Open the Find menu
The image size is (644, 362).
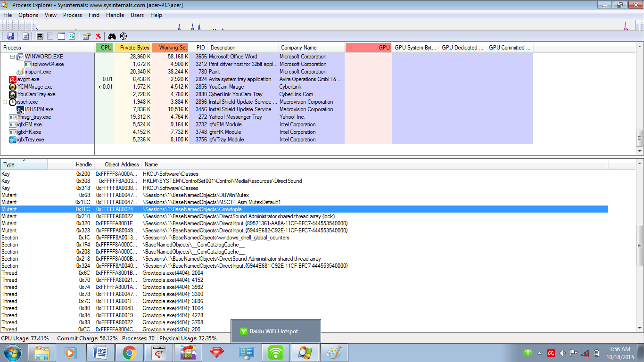coord(94,15)
